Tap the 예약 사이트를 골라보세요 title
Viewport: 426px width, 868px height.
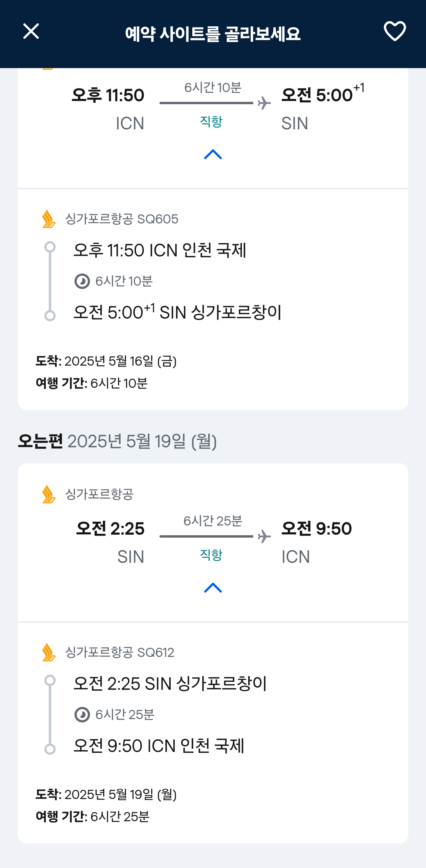point(213,34)
